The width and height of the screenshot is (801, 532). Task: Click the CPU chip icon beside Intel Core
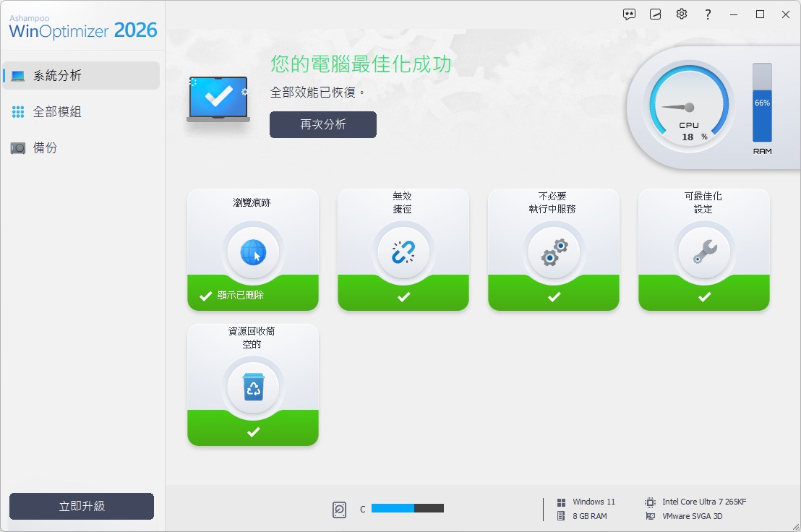click(651, 502)
